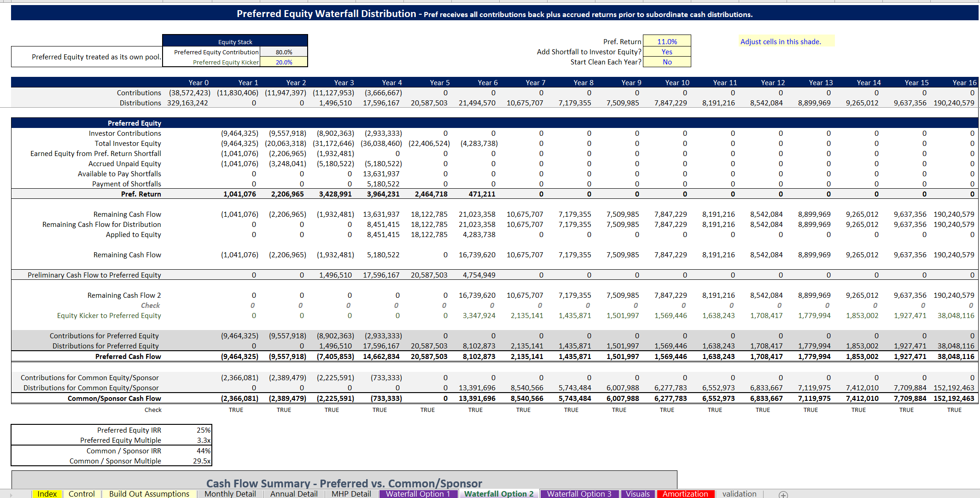Image resolution: width=980 pixels, height=498 pixels.
Task: Select Payment of Shortfalls row label
Action: 127,184
